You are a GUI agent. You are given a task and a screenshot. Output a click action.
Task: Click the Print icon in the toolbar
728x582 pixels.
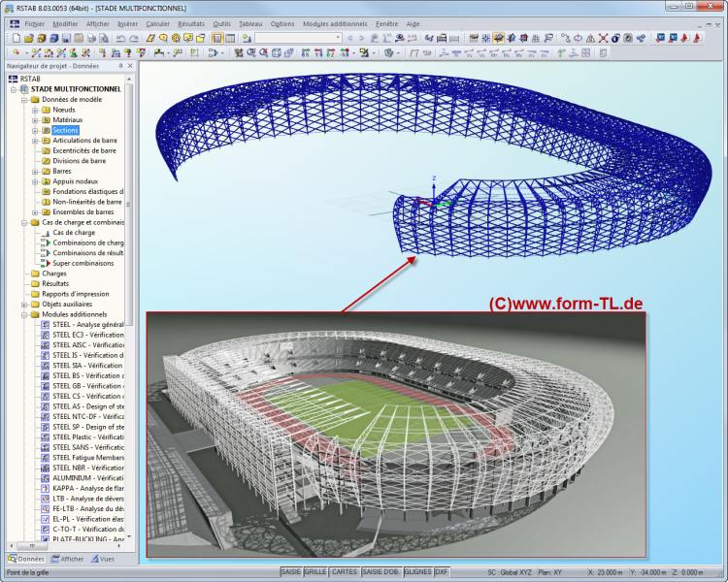pos(91,38)
